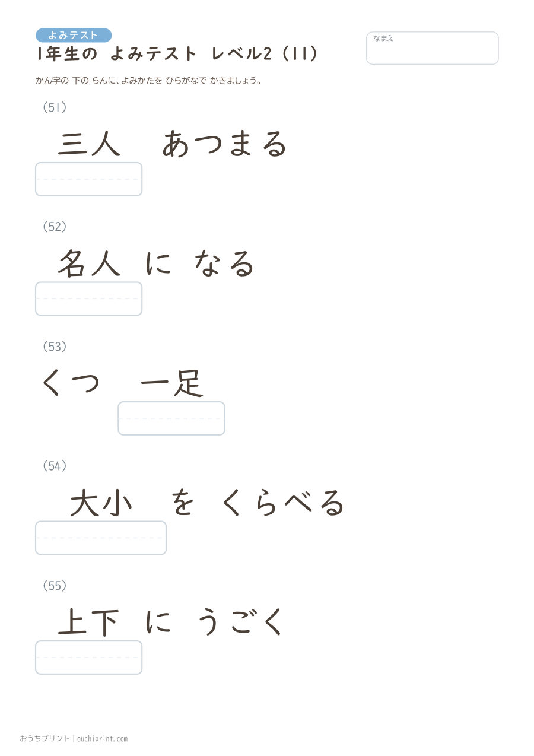Click the answer box under 上下
Screen dimensions: 534x756
(x=89, y=657)
